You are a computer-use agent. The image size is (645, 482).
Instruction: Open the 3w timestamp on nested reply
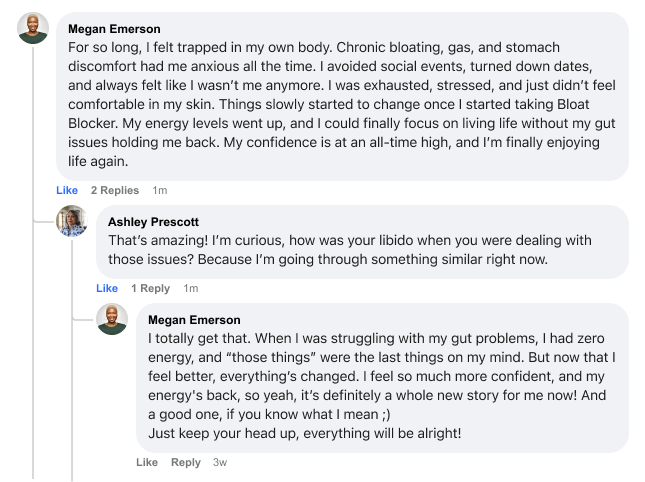[x=220, y=462]
